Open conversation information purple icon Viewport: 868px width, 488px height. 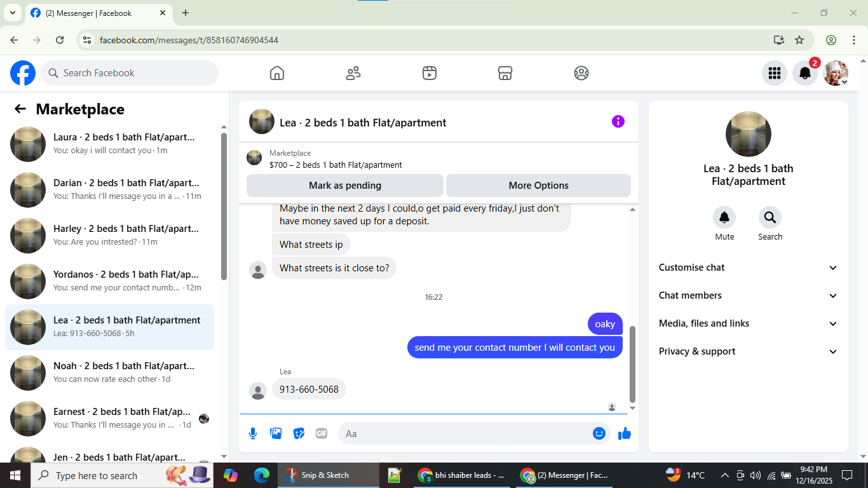[618, 122]
